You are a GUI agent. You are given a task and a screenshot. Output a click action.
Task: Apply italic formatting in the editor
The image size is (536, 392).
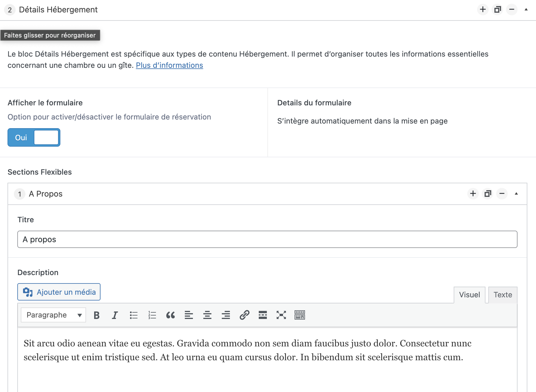coord(115,315)
